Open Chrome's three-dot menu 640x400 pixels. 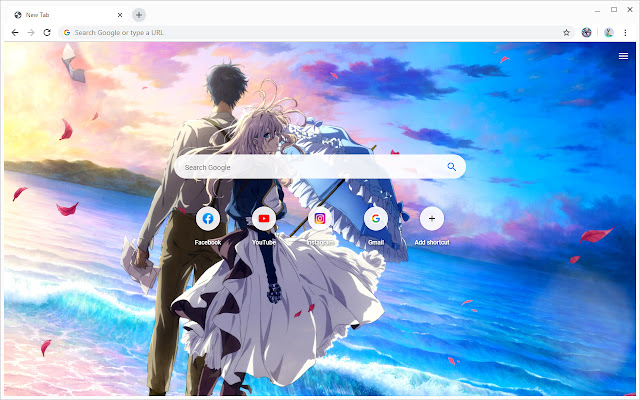[x=625, y=33]
